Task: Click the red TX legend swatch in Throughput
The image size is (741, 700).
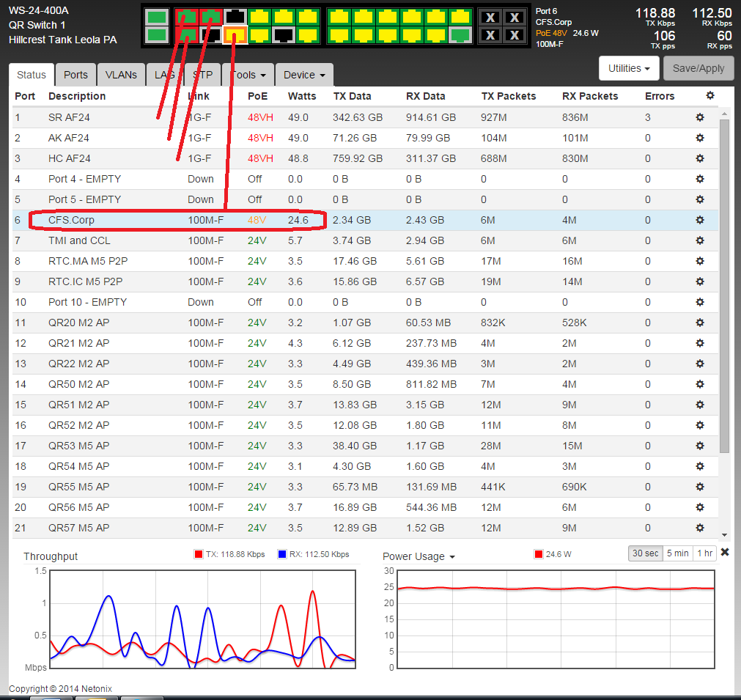Action: 199,554
